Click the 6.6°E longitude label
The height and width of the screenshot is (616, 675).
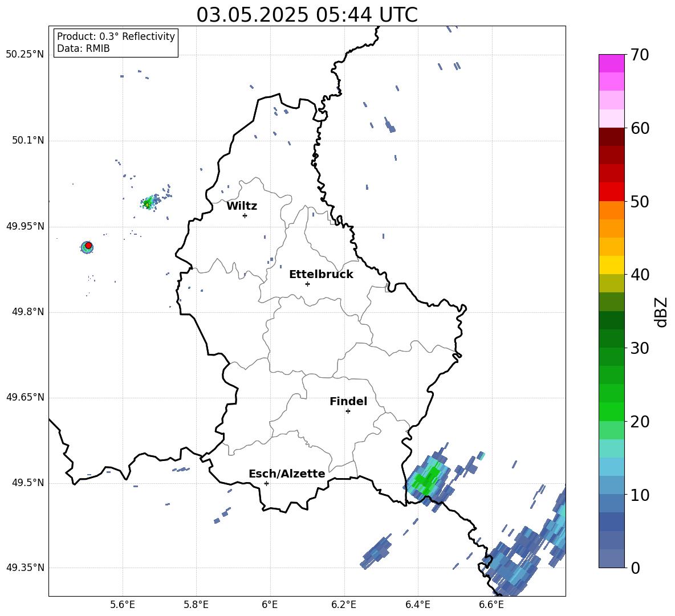point(491,605)
